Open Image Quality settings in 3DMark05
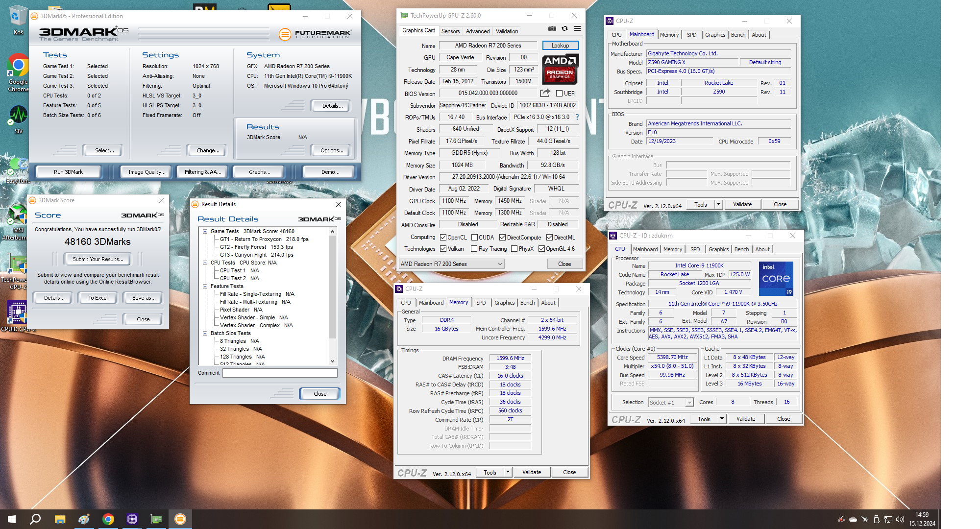The height and width of the screenshot is (529, 980). [147, 172]
